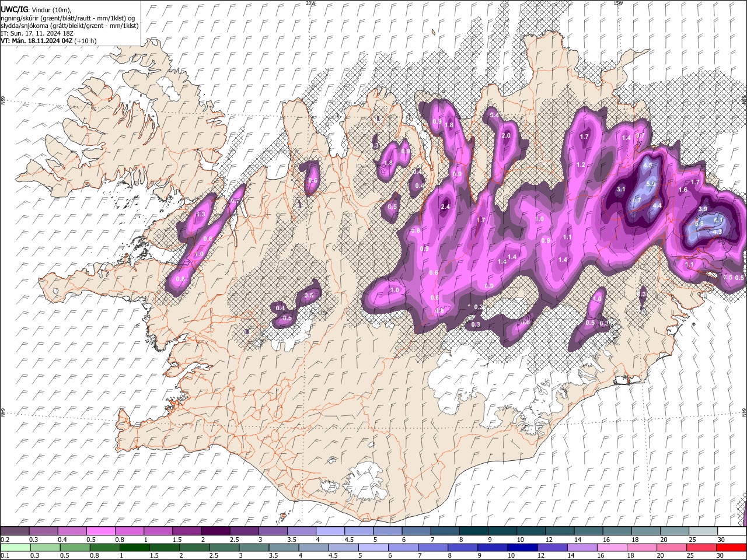Viewport: 747px width, 560px height.
Task: Click the '0.2' label in the upper legend scale
Action: [4, 540]
